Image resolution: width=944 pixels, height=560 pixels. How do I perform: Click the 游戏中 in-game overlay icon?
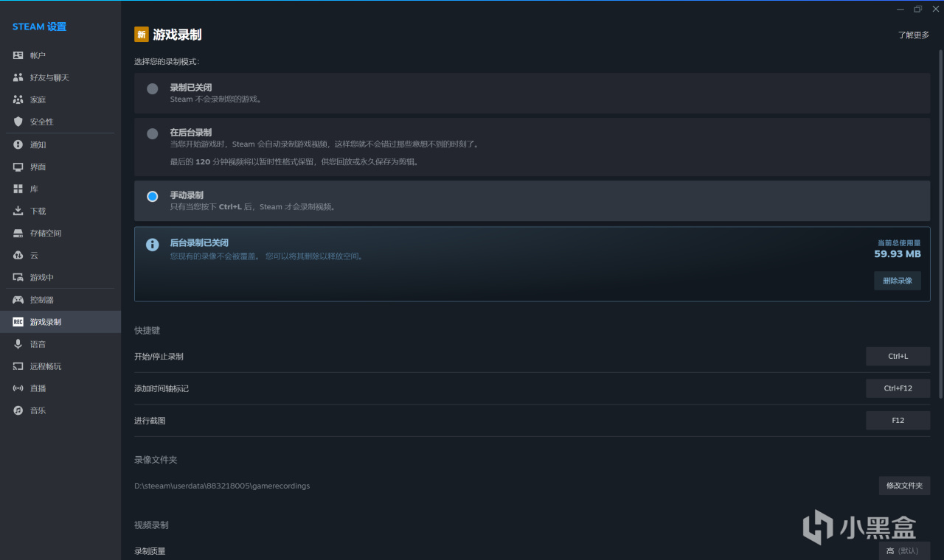pos(18,277)
